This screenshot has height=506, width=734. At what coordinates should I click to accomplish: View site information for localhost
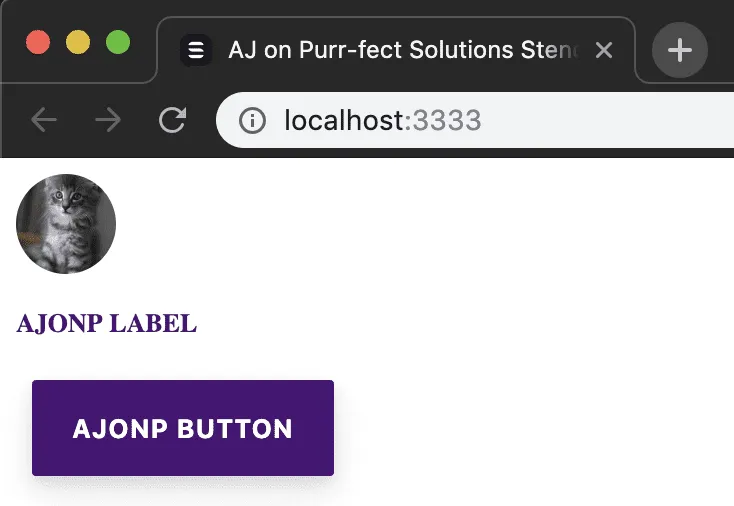click(x=252, y=121)
